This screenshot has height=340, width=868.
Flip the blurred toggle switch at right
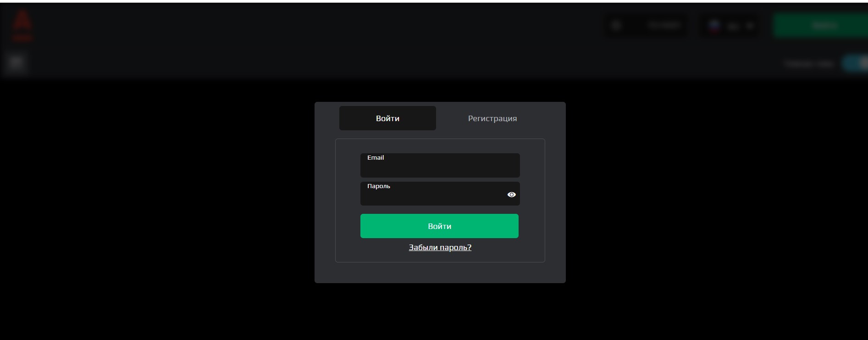pos(856,64)
